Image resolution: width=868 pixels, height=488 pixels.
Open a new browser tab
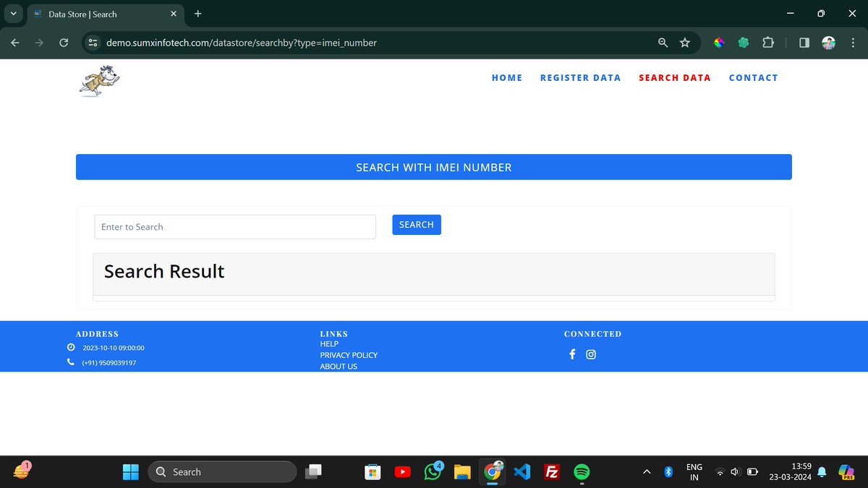(198, 14)
